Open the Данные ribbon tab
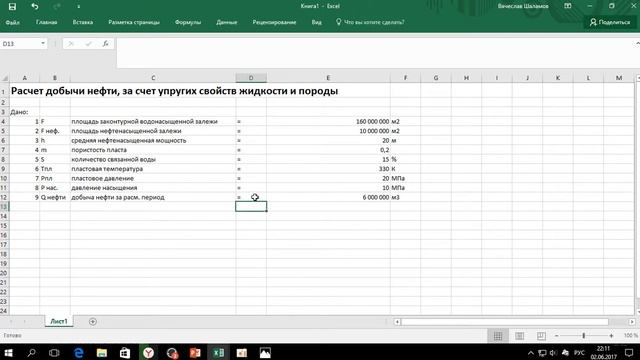This screenshot has width=640, height=360. point(227,22)
